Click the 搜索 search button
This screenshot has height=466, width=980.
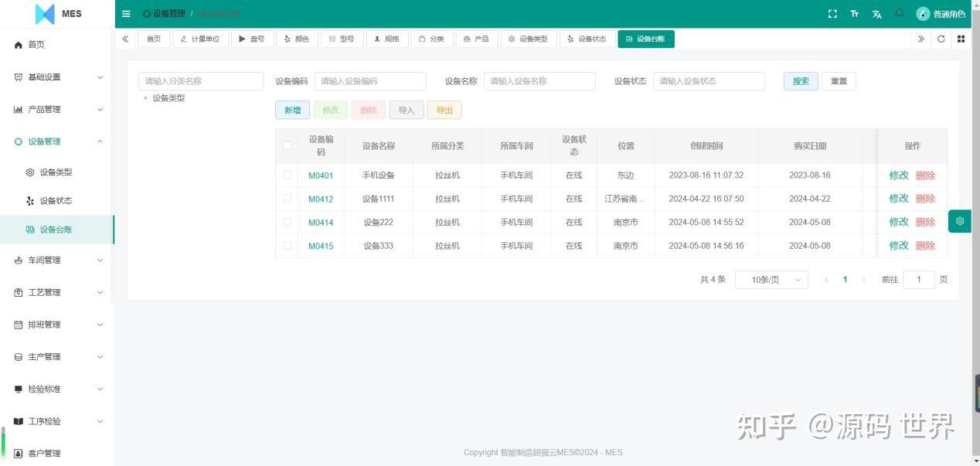coord(800,80)
